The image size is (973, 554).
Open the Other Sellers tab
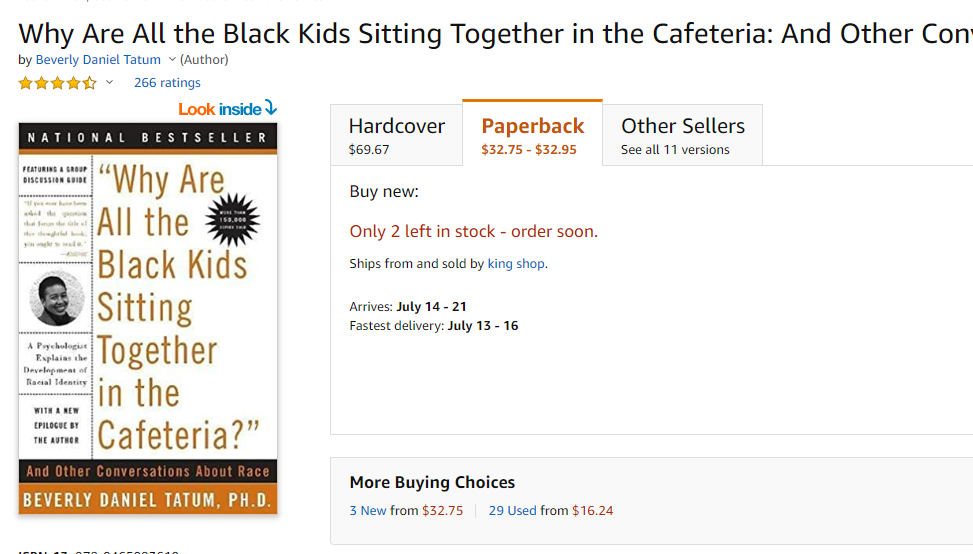click(x=683, y=135)
